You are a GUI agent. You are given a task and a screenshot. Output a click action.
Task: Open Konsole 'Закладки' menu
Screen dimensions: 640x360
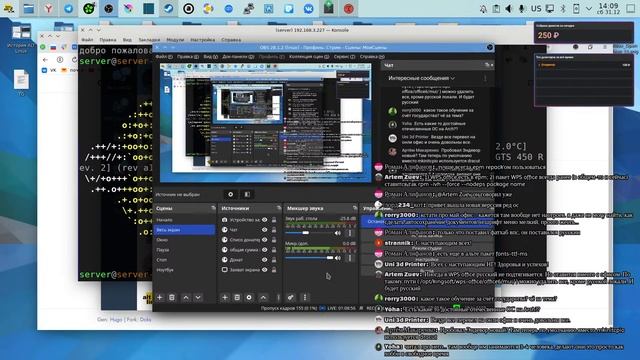(x=149, y=40)
